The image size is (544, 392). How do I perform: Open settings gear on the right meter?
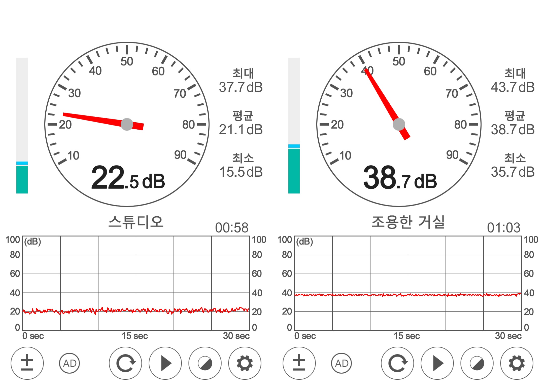517,363
